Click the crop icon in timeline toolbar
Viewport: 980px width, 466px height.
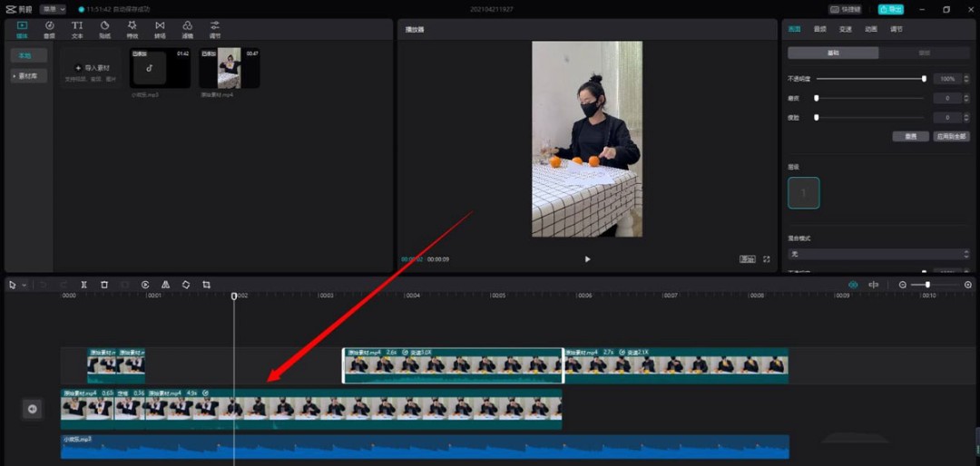click(x=207, y=285)
